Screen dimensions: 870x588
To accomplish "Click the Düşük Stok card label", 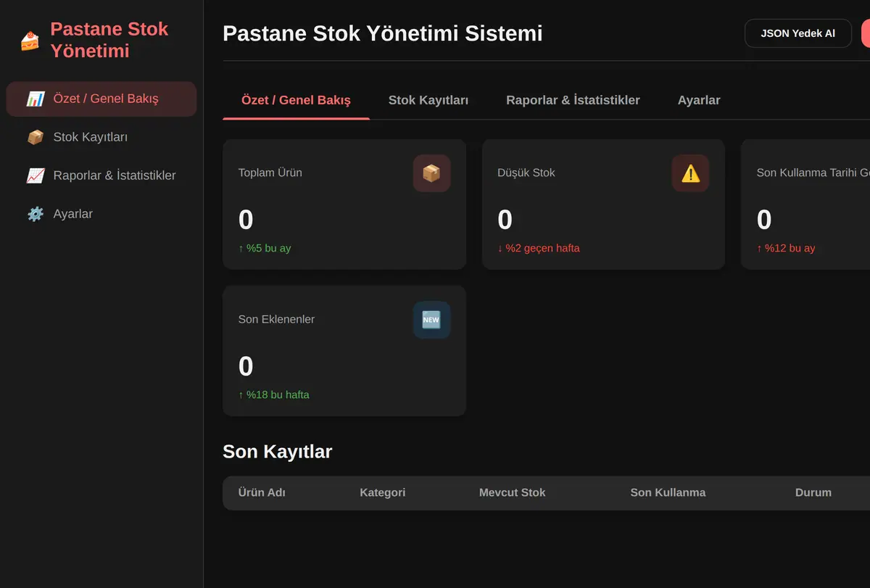I will 526,173.
